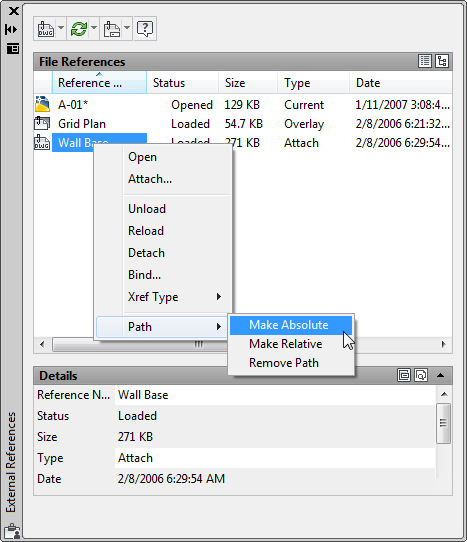Open the Change Path dropdown arrow
The width and height of the screenshot is (467, 542).
(127, 28)
